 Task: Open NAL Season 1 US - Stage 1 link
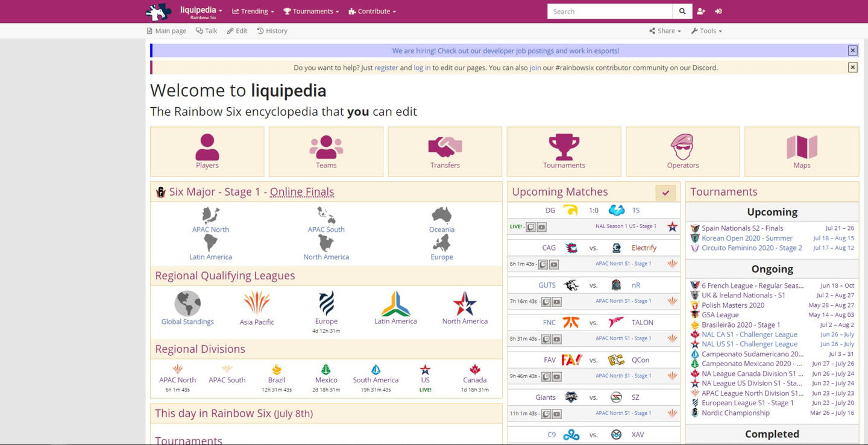(x=626, y=226)
